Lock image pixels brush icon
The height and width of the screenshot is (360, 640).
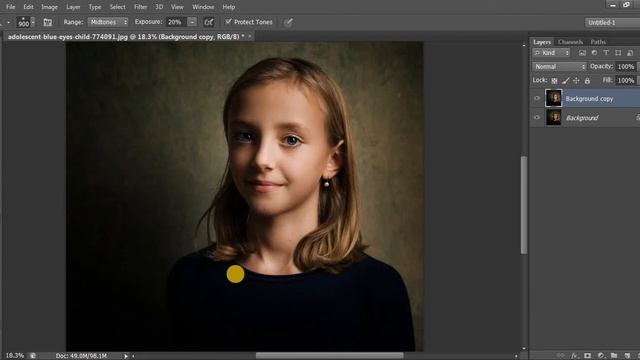tap(565, 80)
